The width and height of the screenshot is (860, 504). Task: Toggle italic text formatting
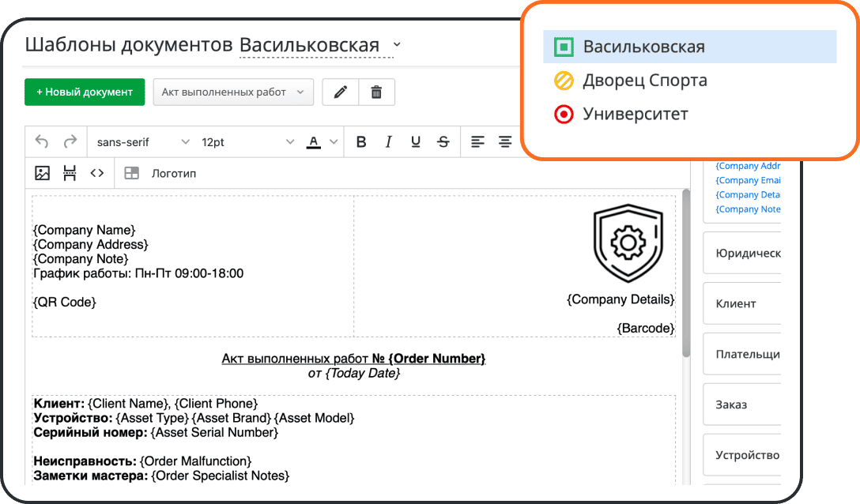tap(388, 141)
